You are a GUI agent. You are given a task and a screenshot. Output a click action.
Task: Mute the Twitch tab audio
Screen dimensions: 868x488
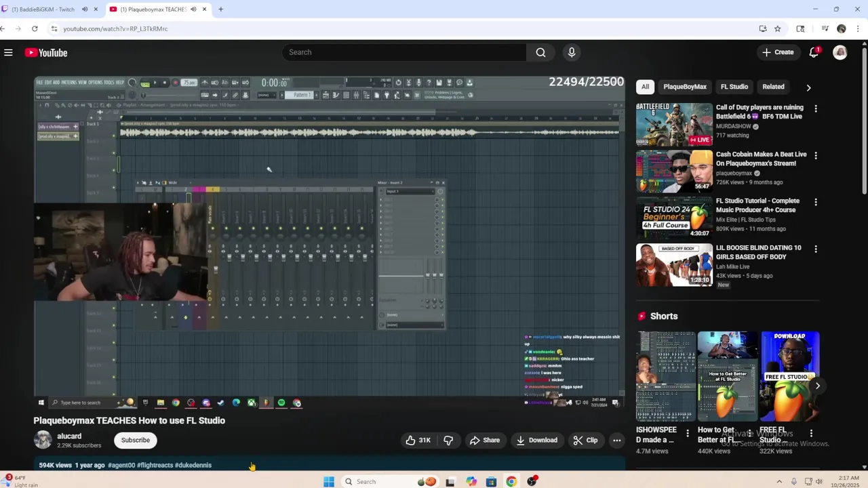[x=85, y=9]
